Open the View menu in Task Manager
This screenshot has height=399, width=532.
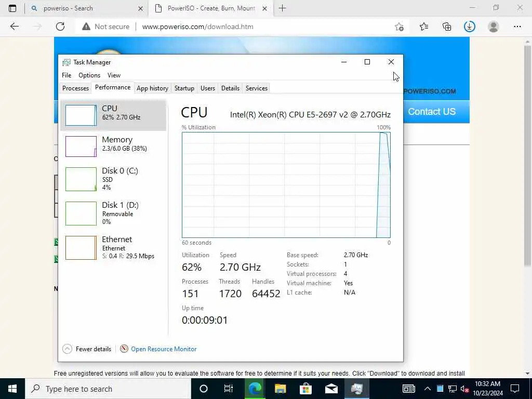click(x=114, y=75)
